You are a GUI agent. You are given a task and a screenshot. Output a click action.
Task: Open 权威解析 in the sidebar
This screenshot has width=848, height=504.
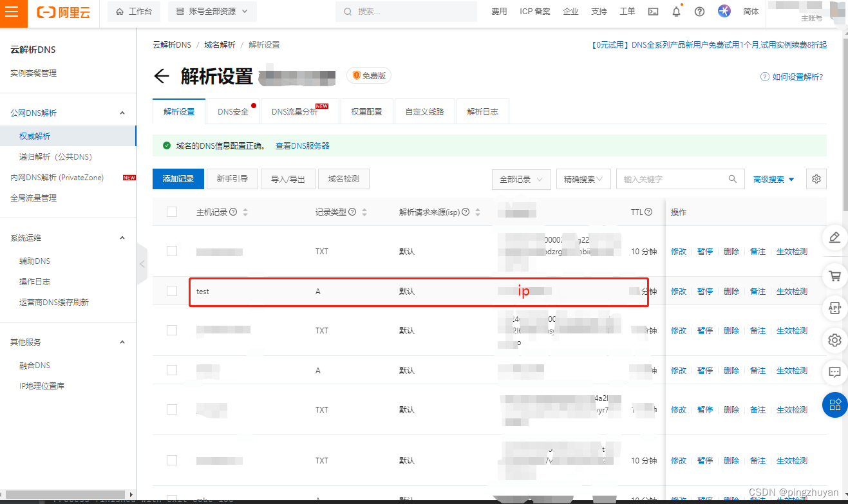click(68, 136)
